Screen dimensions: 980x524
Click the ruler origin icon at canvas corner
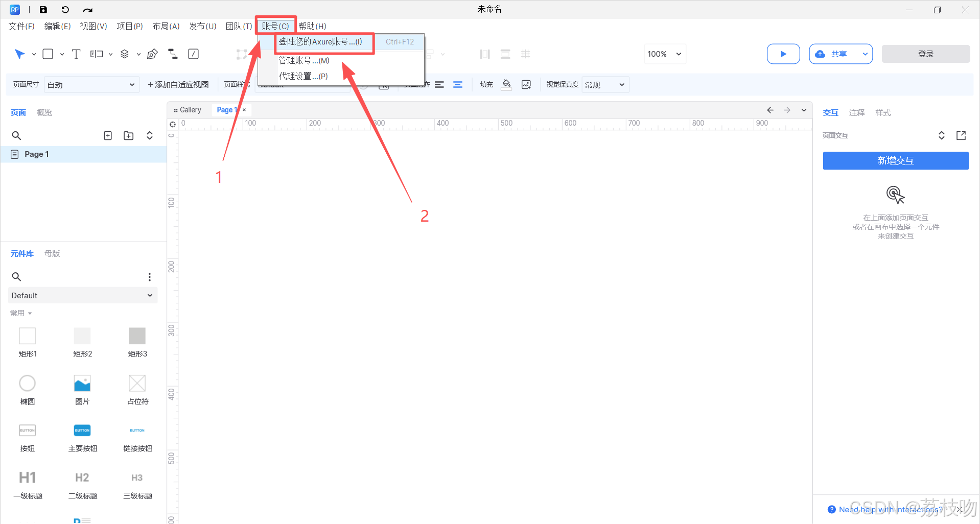coord(173,124)
